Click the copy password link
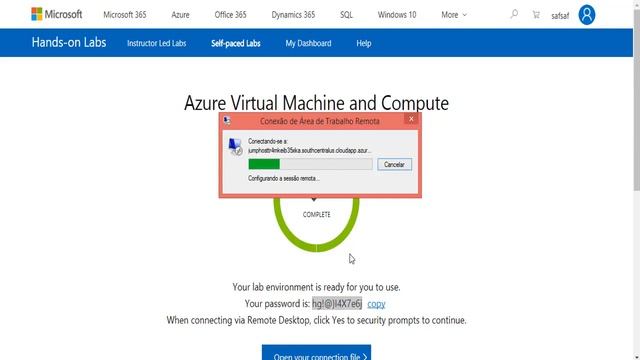 coord(376,304)
